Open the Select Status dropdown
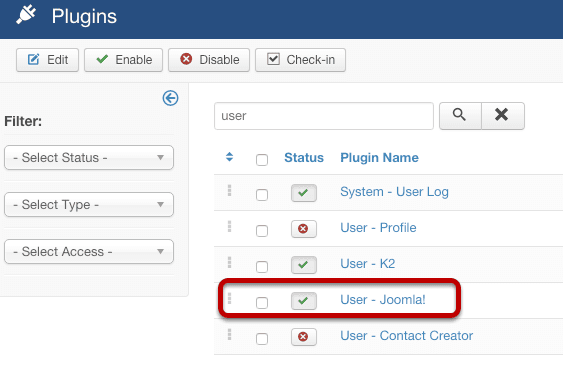This screenshot has width=563, height=370. (x=89, y=157)
